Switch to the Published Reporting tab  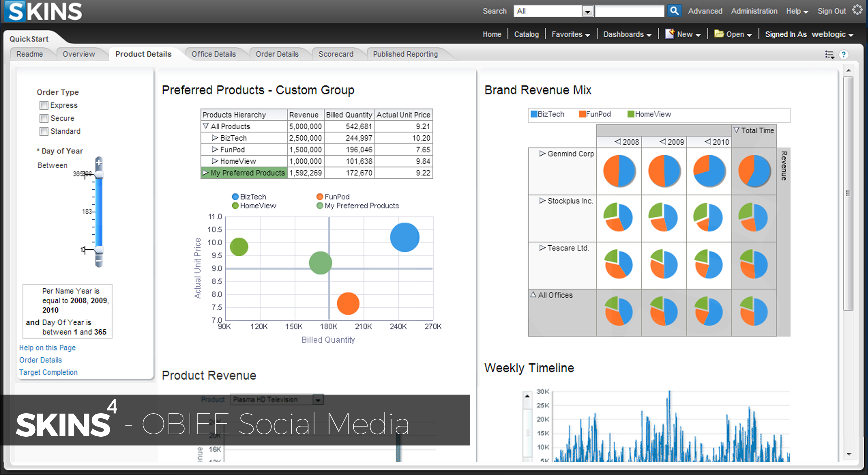[406, 54]
